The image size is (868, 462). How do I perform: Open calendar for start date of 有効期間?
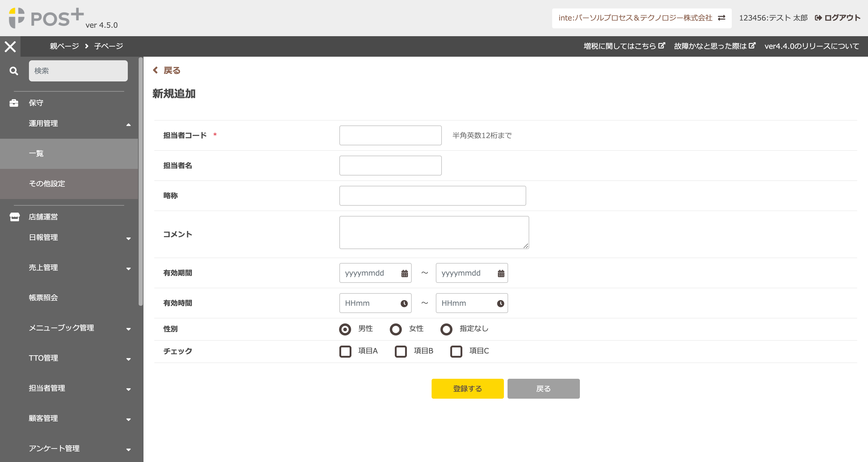pos(404,273)
